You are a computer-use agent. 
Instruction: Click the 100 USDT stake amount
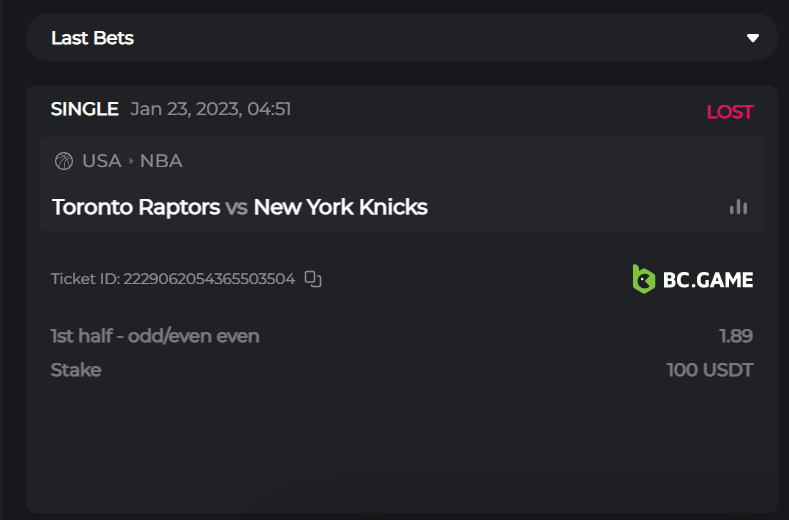tap(709, 370)
